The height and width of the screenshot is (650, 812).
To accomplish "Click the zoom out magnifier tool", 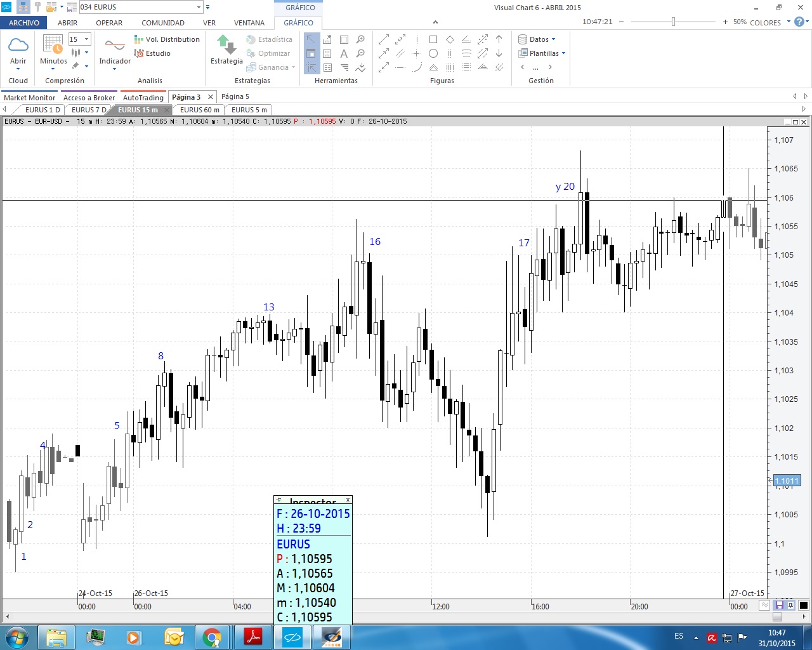I will pos(360,53).
